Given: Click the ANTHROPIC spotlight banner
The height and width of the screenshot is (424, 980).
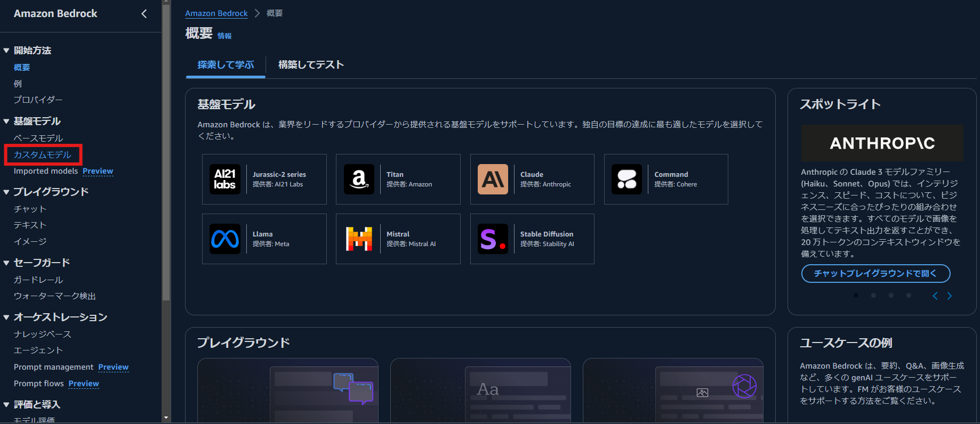Looking at the screenshot, I should [882, 143].
